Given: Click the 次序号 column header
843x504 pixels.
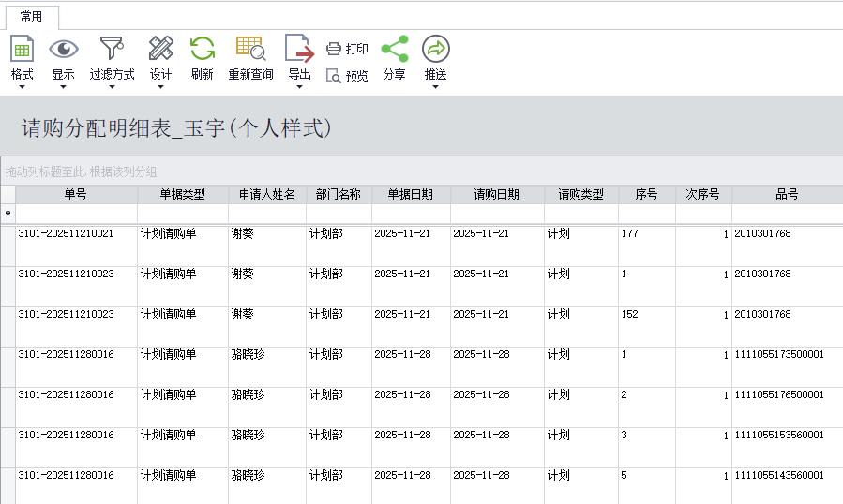Looking at the screenshot, I should (x=703, y=195).
